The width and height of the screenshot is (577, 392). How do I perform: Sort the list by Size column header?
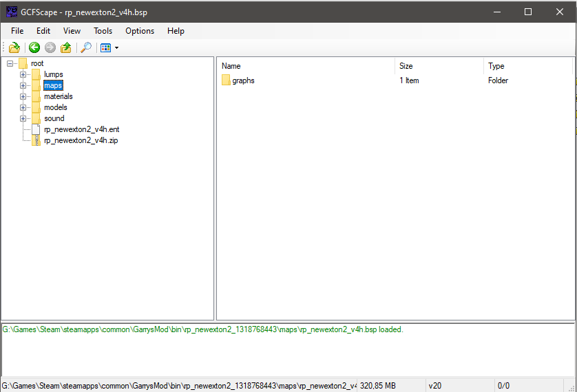tap(439, 66)
